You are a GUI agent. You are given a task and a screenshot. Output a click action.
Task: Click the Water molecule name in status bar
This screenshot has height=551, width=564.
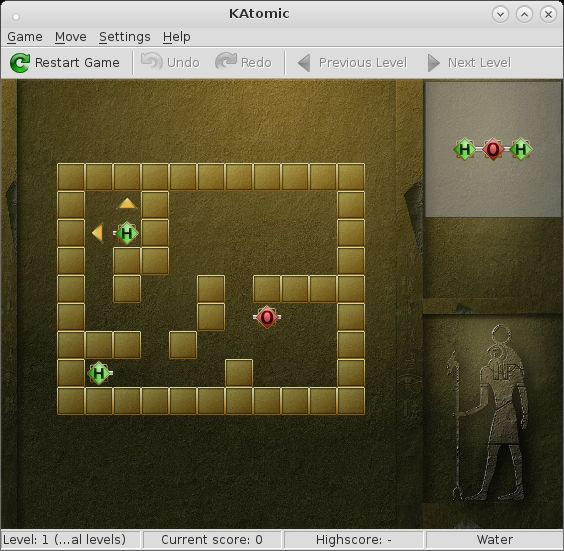click(495, 539)
